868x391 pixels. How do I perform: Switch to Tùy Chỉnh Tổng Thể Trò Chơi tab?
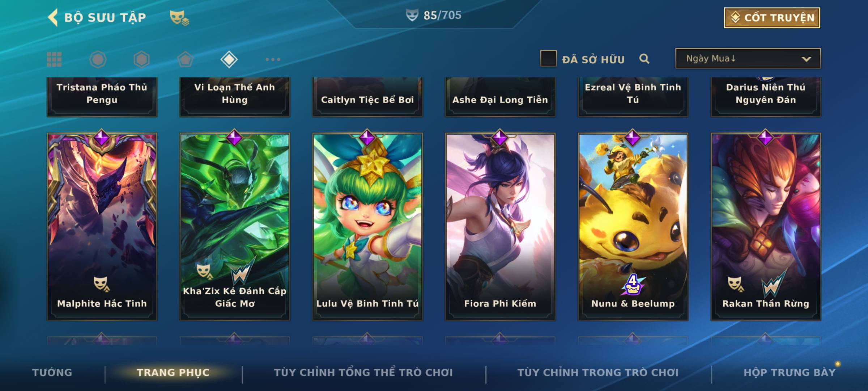tap(363, 373)
